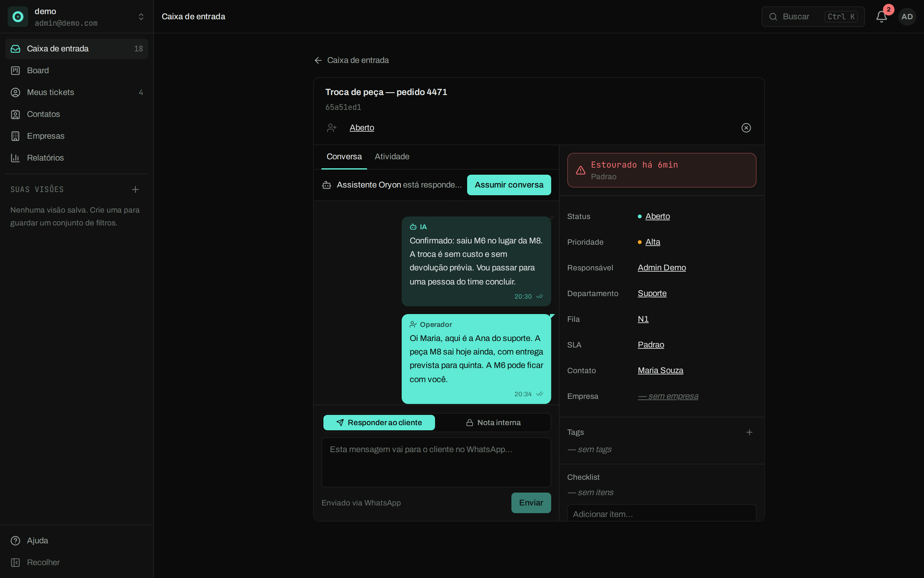
Task: Open the Empresas page
Action: point(77,136)
